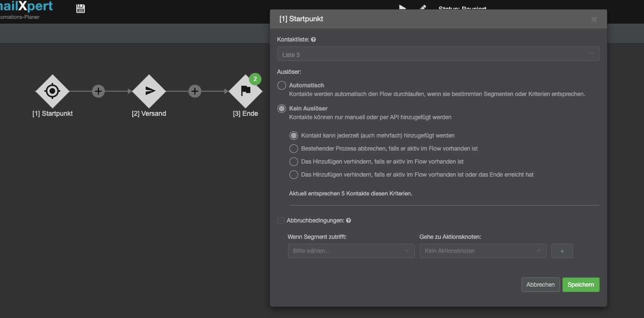Select the Automatisch trigger radio button
Image resolution: width=644 pixels, height=318 pixels.
click(x=282, y=85)
